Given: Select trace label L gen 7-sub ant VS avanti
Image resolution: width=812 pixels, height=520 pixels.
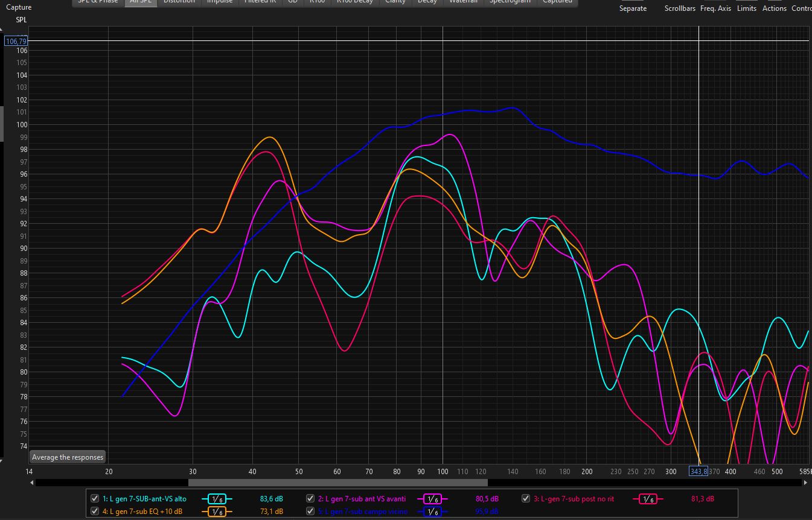Looking at the screenshot, I should (362, 499).
